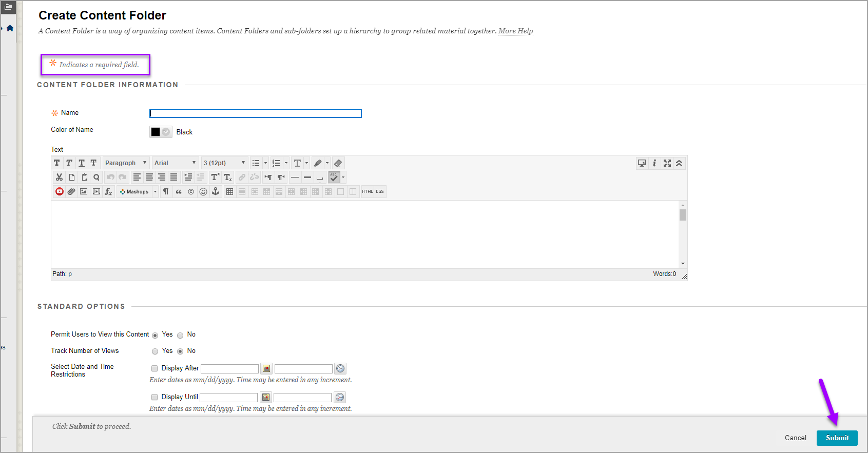Image resolution: width=868 pixels, height=453 pixels.
Task: Click the cut scissors icon
Action: coord(59,178)
